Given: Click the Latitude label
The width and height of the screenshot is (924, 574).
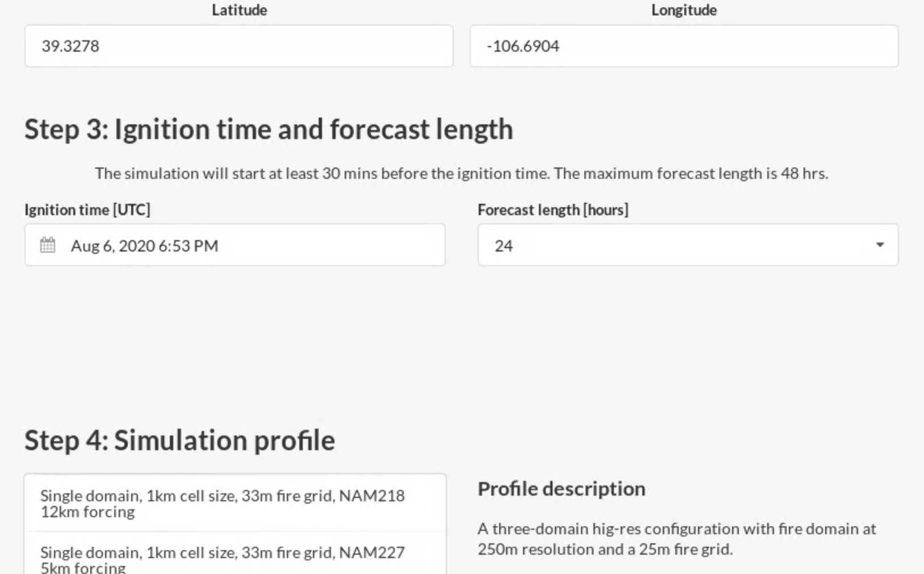Looking at the screenshot, I should pos(239,10).
